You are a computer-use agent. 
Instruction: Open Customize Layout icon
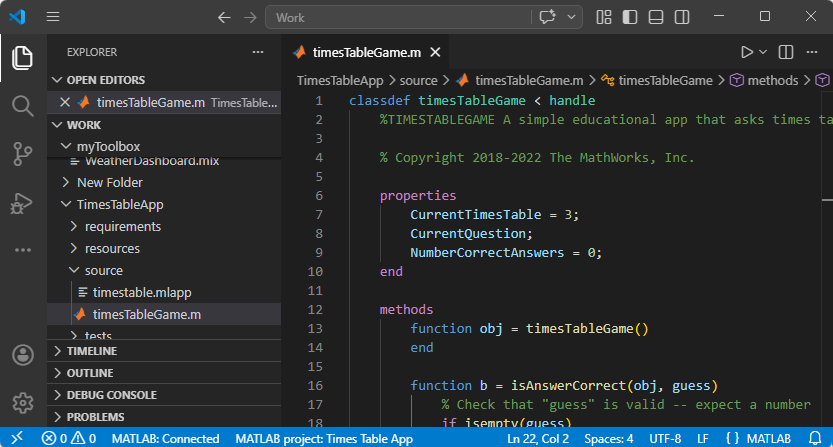tap(604, 17)
